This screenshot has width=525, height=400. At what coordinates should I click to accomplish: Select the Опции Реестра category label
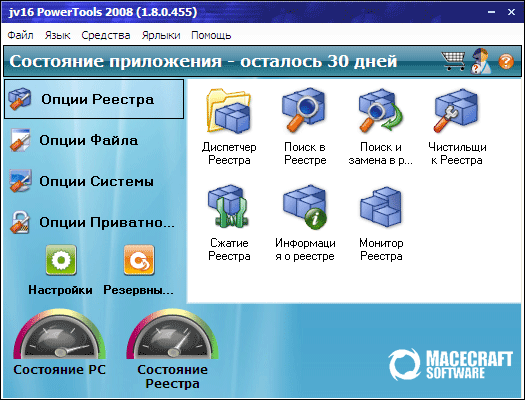[x=97, y=99]
